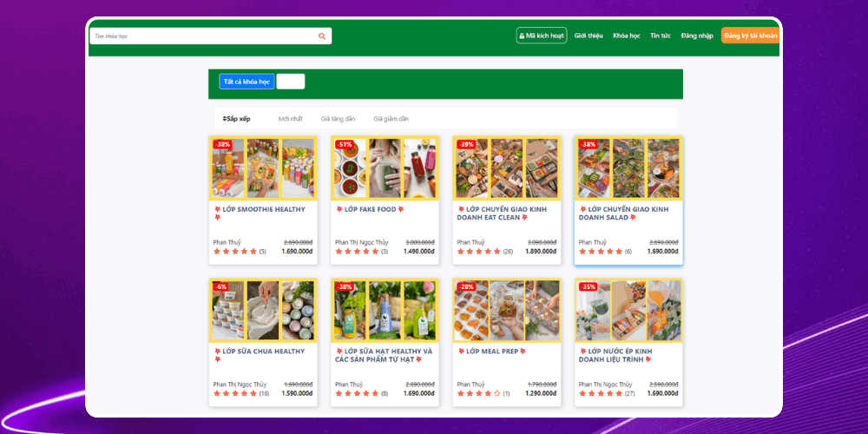
Task: Click the (27) review count
Action: point(629,394)
